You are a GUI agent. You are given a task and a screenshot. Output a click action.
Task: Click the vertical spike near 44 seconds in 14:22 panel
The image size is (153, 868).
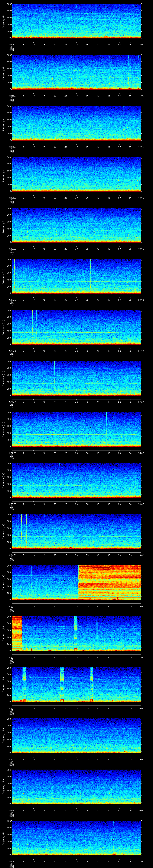pos(106,425)
